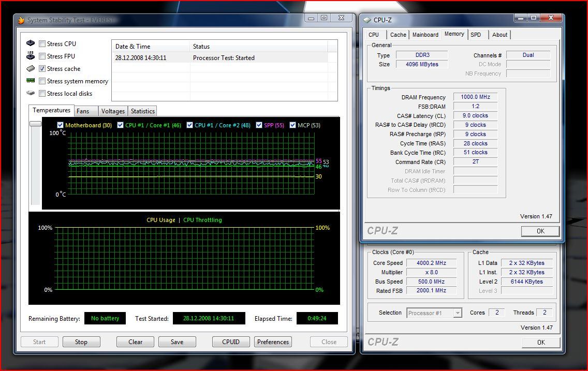Click the Bank Cycle Time 51 clocks value
Screen dimensions: 588x371
[x=475, y=152]
